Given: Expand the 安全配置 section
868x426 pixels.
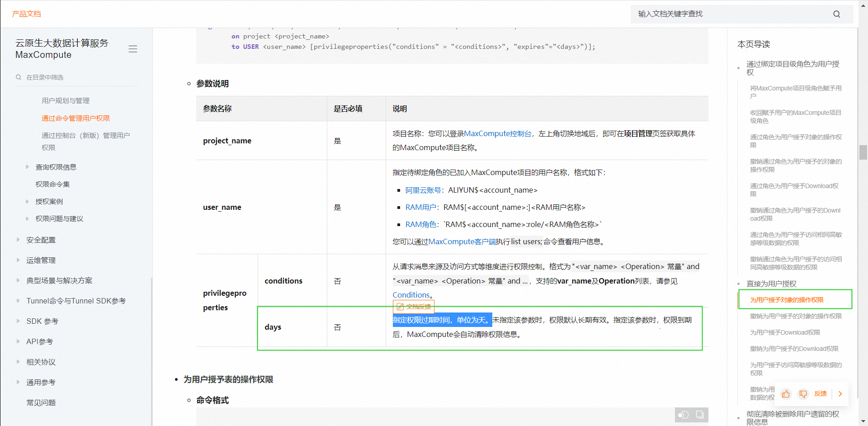Looking at the screenshot, I should pyautogui.click(x=18, y=240).
